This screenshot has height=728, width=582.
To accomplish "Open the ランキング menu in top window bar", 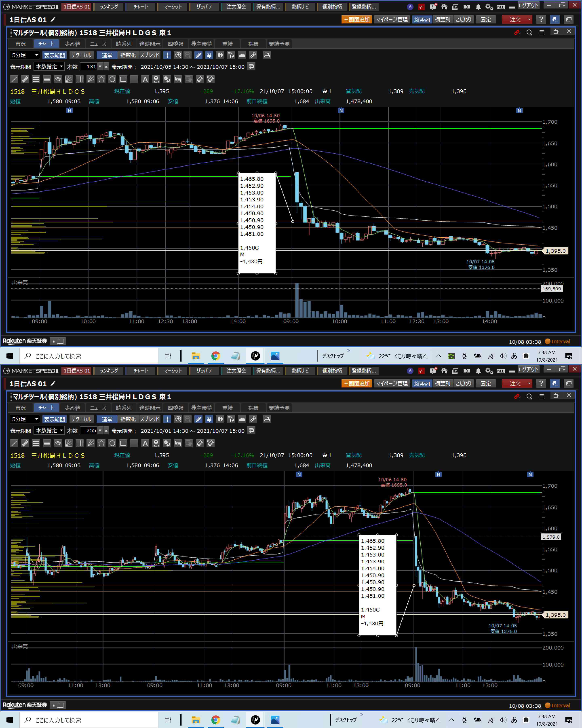I will pos(109,6).
